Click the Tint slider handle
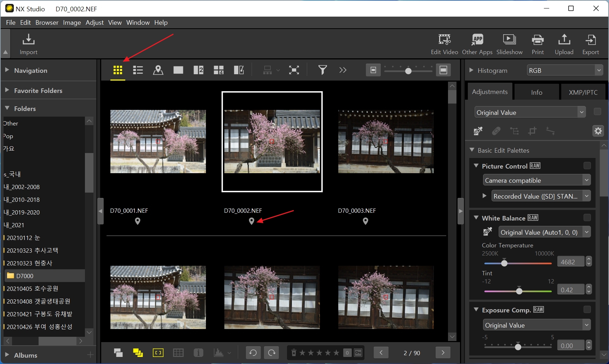Viewport: 609px width, 364px height. (x=519, y=291)
